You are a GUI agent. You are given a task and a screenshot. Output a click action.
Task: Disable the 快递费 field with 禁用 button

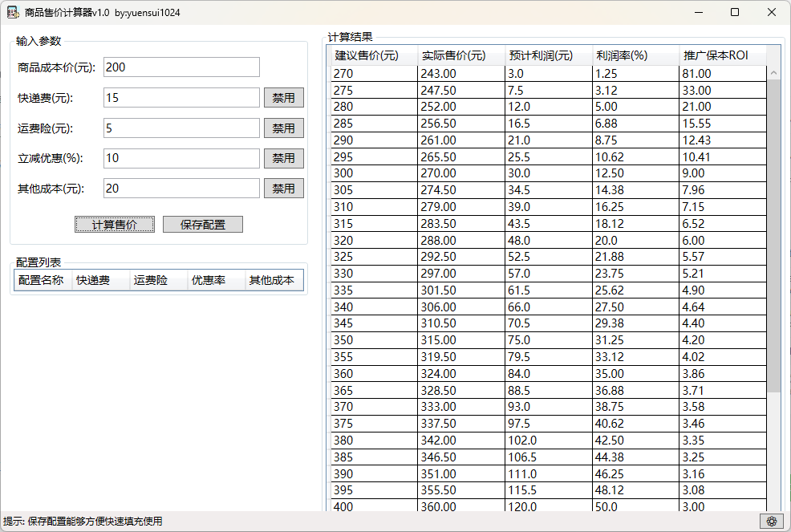pyautogui.click(x=283, y=98)
